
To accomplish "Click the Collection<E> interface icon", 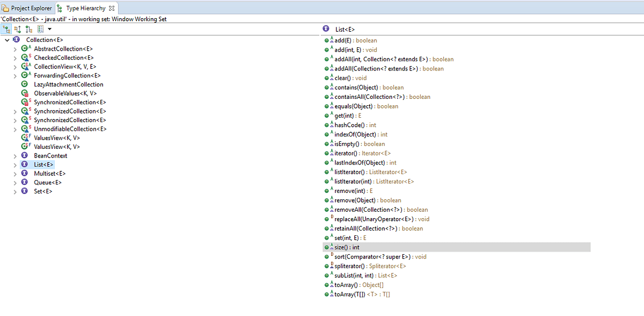I will click(16, 40).
